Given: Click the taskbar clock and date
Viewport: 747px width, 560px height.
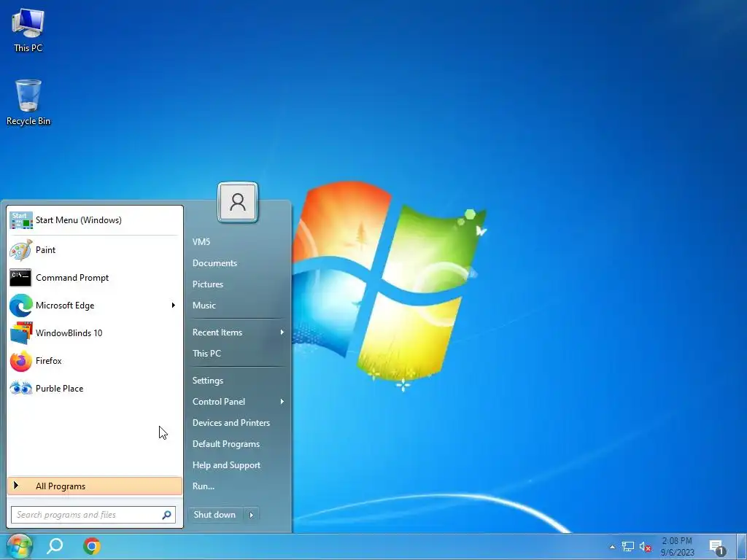Looking at the screenshot, I should pos(677,547).
